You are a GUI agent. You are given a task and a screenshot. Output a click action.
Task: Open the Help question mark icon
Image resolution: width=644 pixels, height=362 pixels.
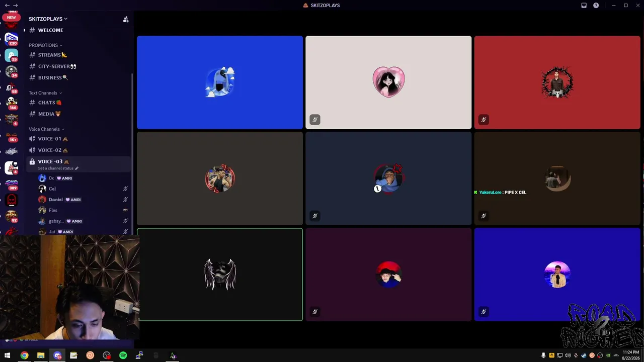coord(596,6)
